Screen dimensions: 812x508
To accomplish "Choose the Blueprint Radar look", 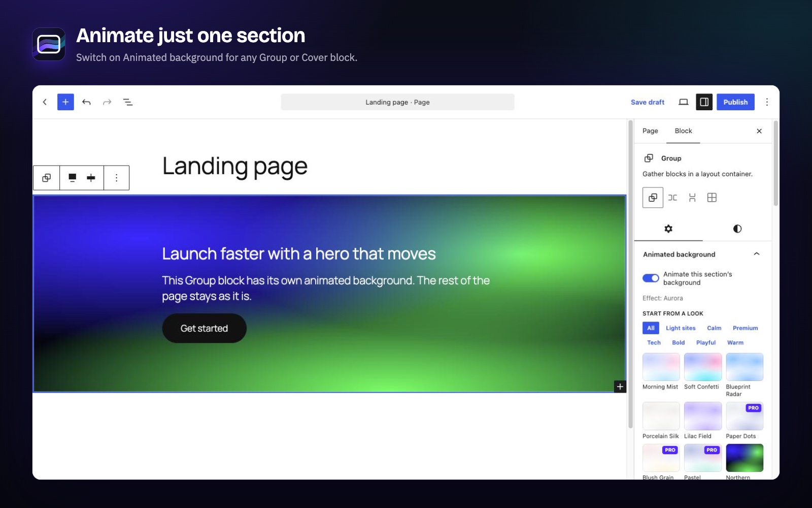I will pyautogui.click(x=745, y=367).
